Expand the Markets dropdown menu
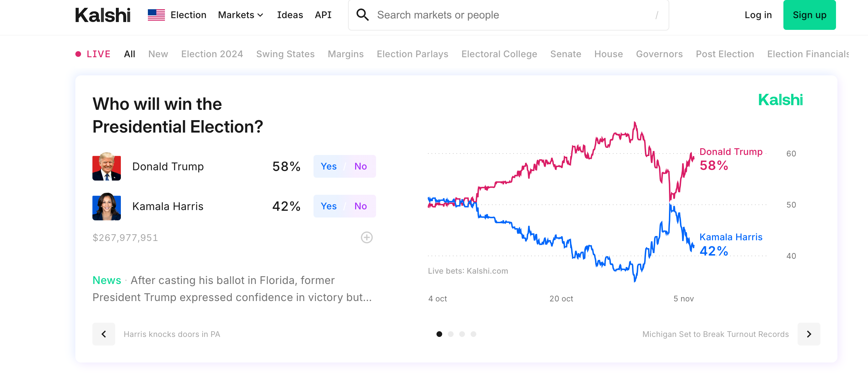Viewport: 868px width, 381px height. coord(241,15)
